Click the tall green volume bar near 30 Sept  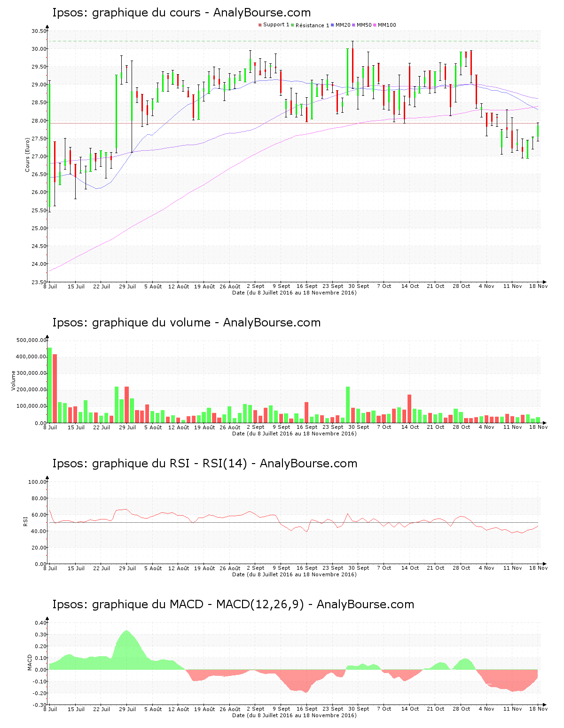pos(348,405)
